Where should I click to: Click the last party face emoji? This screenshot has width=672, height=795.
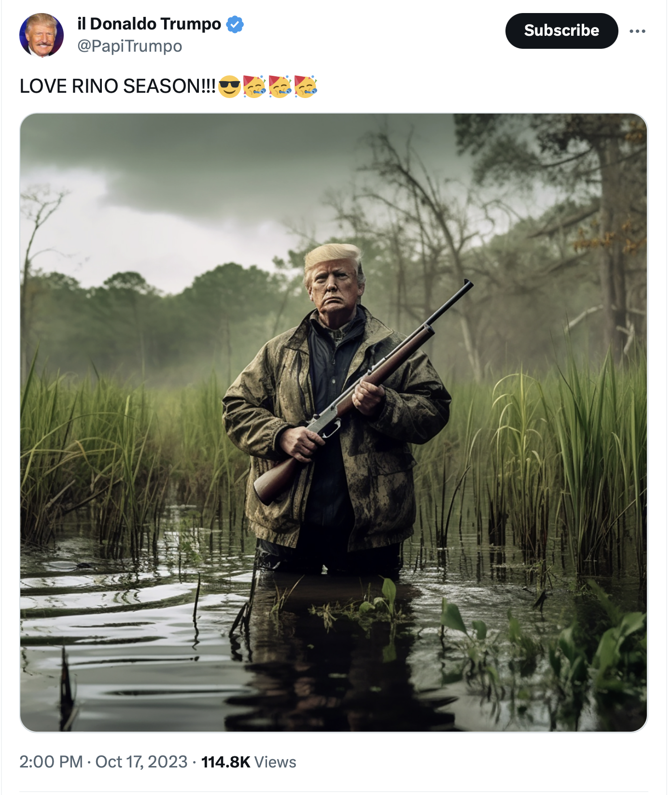point(306,86)
